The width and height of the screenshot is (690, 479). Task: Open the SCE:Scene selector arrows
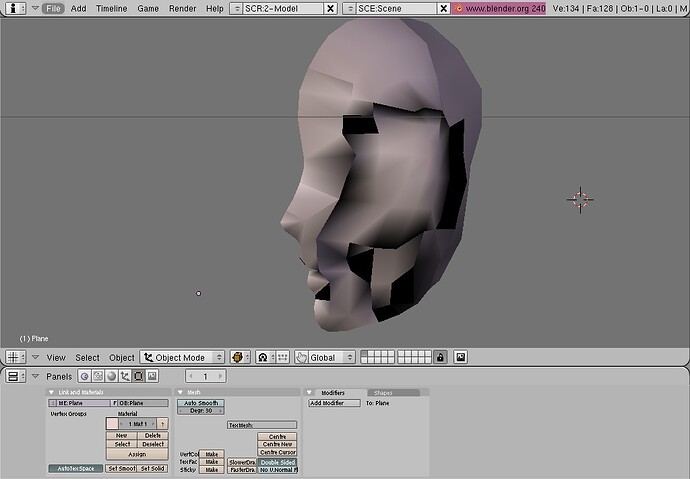pyautogui.click(x=349, y=8)
